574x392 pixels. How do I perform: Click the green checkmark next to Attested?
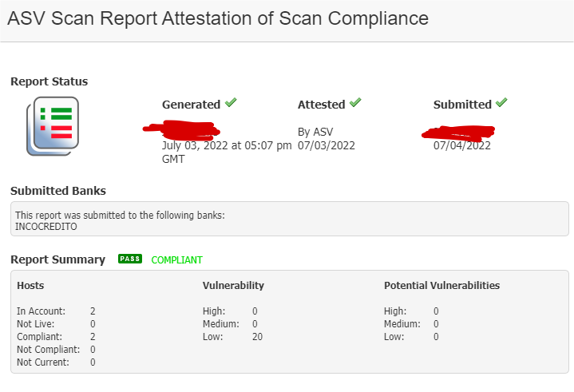tap(355, 103)
